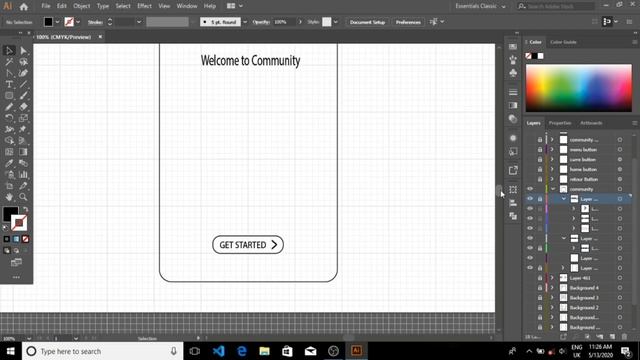Select the Column Graph tool
Viewport: 640px width, 360px height.
tap(23, 175)
